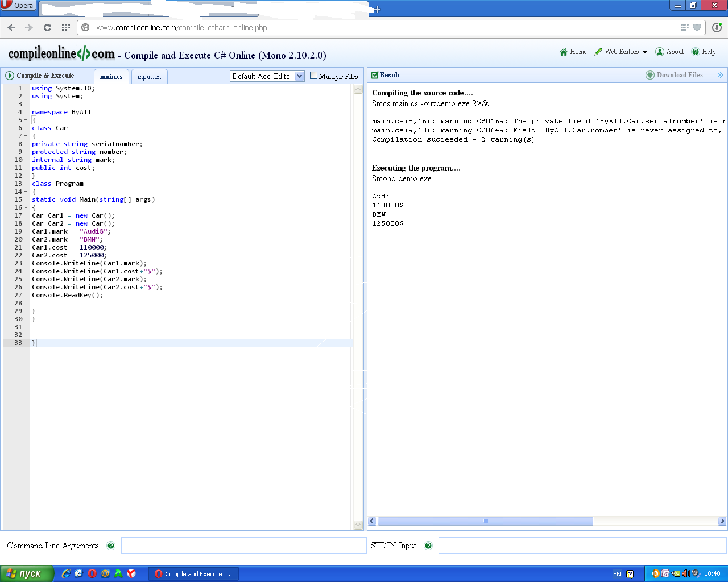The width and height of the screenshot is (728, 582).
Task: Collapse code fold at line 5
Action: [26, 120]
